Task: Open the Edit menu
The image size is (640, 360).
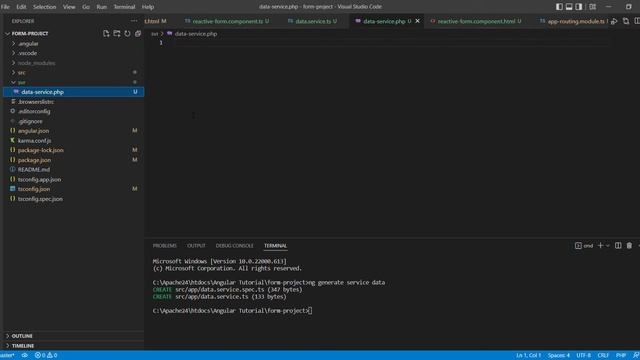Action: (21, 7)
